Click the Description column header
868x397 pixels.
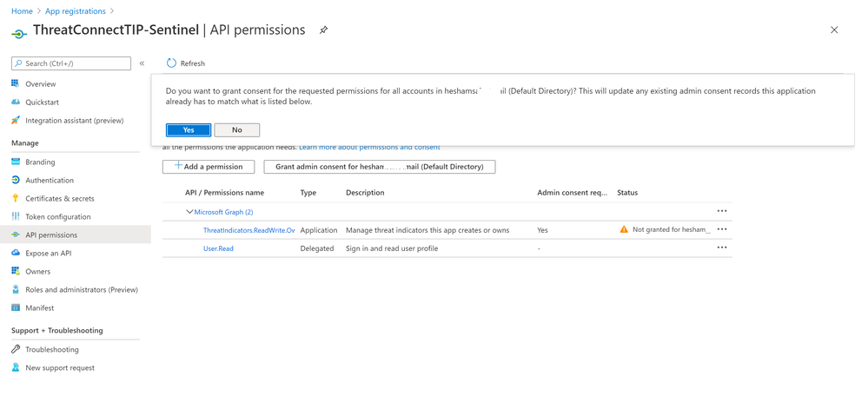coord(365,193)
